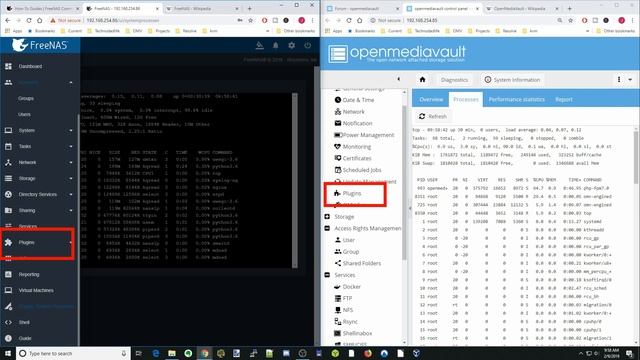Open a new tab in left Chrome window
The image size is (640, 360).
249,8
